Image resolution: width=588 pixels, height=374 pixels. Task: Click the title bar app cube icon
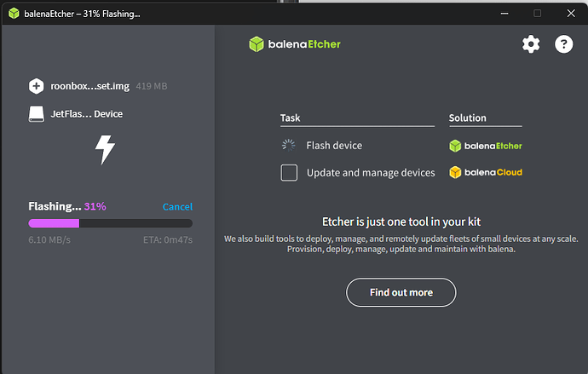pyautogui.click(x=14, y=14)
